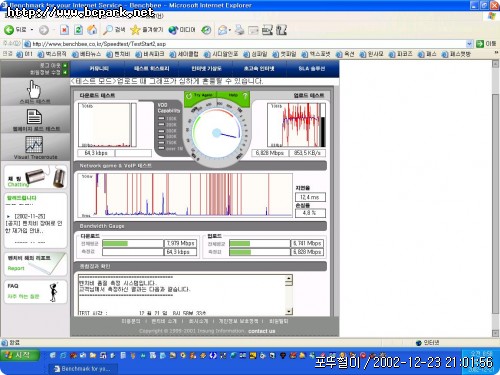Open the SLA 솔루션 navigation tab

coord(311,69)
